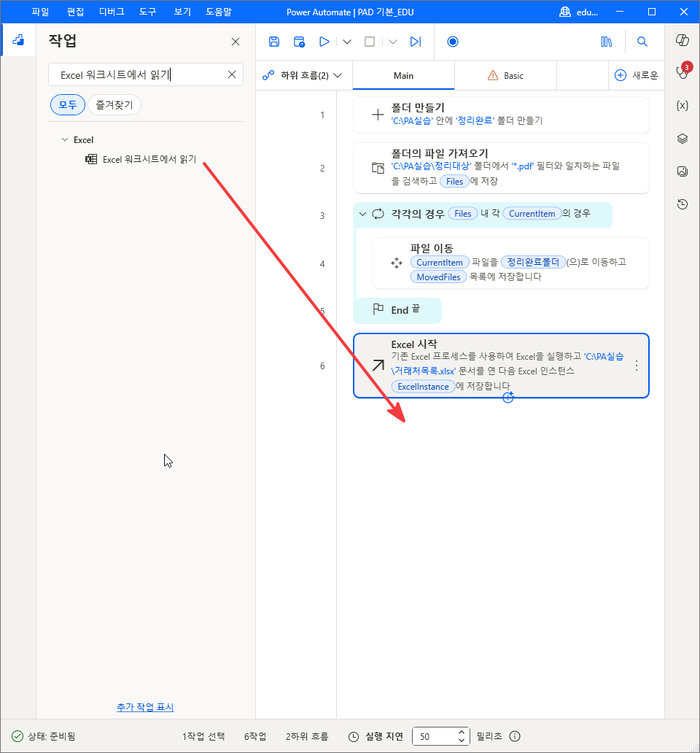Open the asset library icon
The height and width of the screenshot is (753, 700).
pos(606,42)
